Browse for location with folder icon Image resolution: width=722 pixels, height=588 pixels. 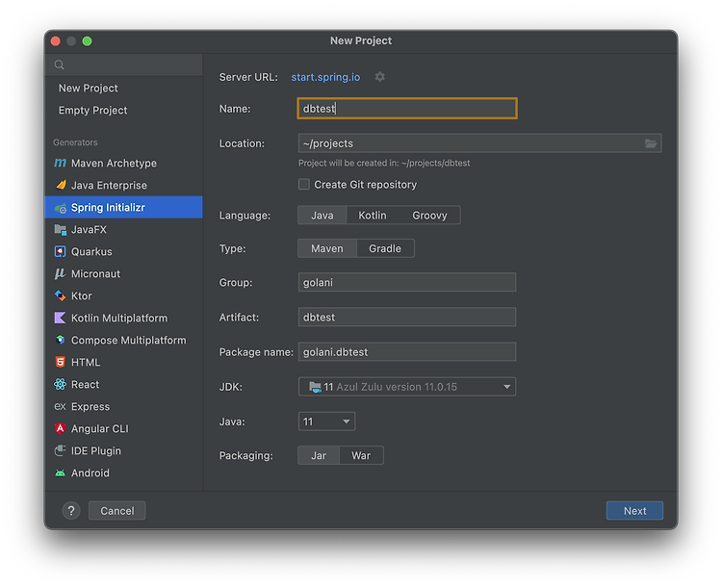pos(650,143)
